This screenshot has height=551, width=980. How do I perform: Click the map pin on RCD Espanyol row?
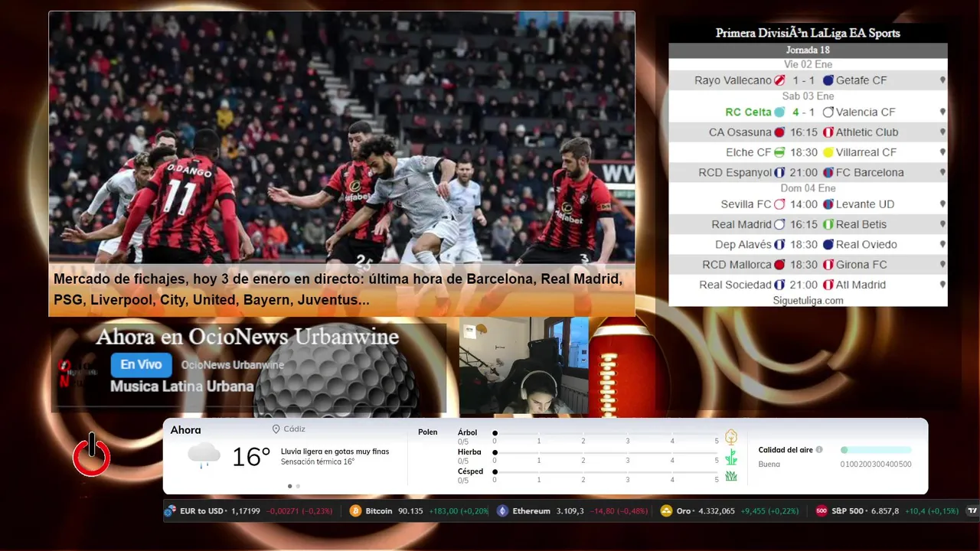coord(942,173)
